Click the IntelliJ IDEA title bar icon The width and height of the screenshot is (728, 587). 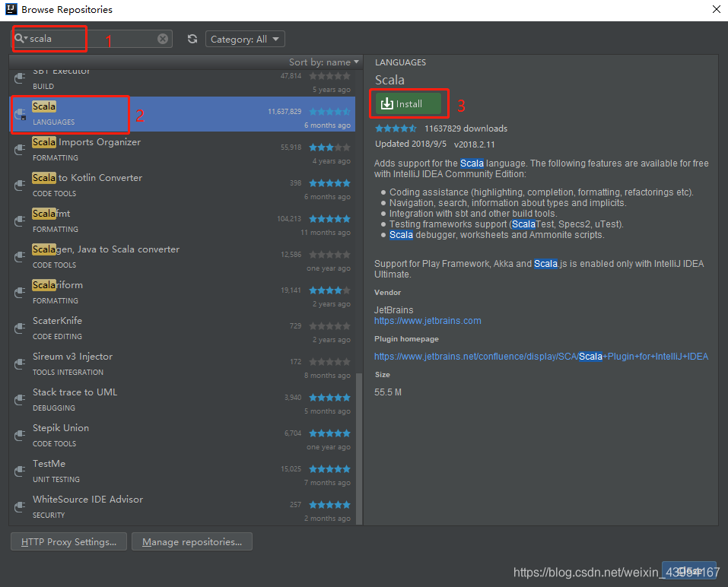(11, 9)
